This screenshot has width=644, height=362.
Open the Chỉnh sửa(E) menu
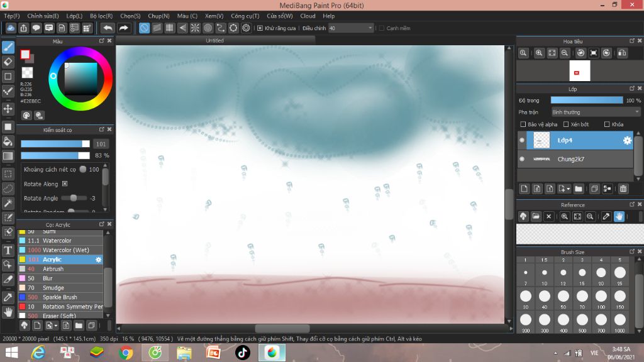click(43, 16)
